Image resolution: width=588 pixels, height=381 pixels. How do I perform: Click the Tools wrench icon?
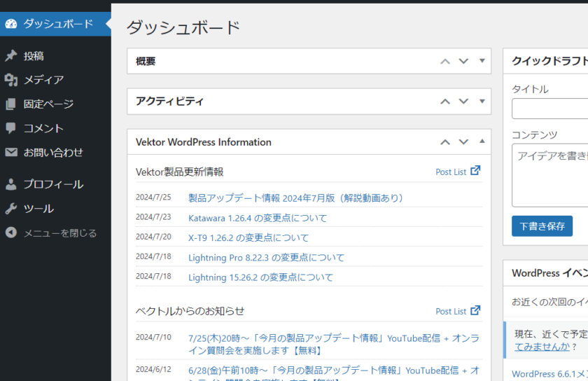11,208
